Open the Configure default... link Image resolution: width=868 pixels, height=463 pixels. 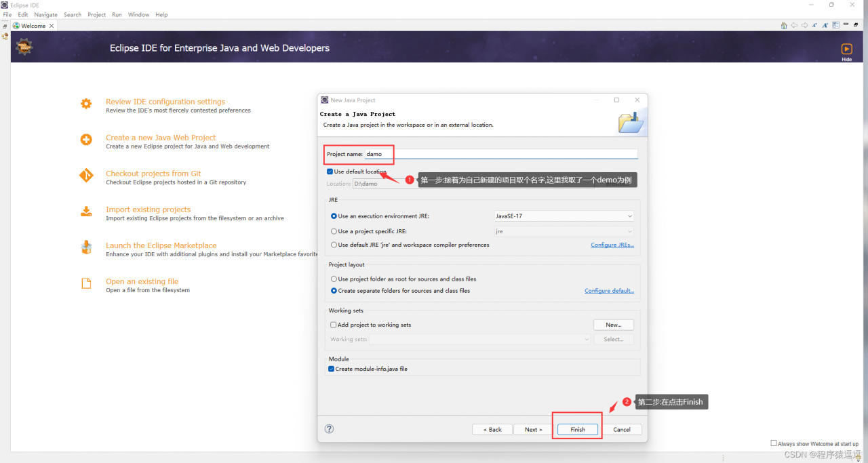click(x=610, y=291)
